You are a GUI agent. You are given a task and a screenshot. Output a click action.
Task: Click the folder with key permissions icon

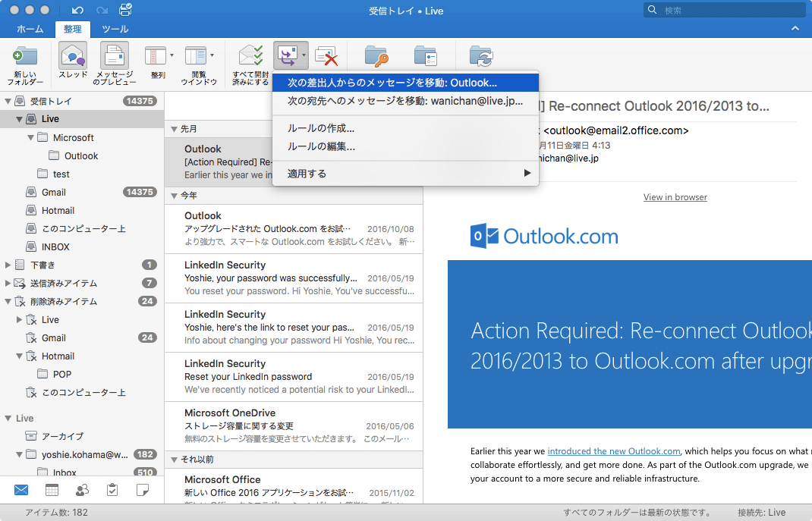[376, 56]
